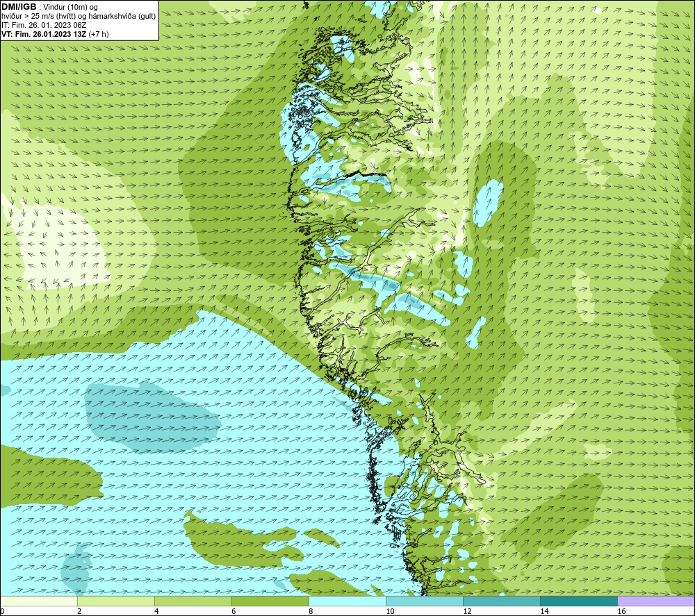Click the 8–10 m/s light cyan legend swatch
Image resolution: width=695 pixels, height=616 pixels.
pos(347,601)
